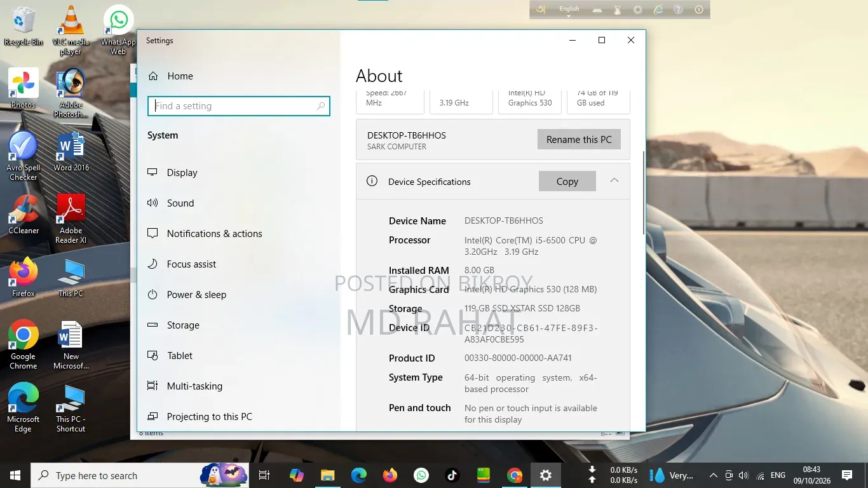Viewport: 868px width, 488px height.
Task: Select the Avro Spell Checker desktop icon
Action: 24,156
